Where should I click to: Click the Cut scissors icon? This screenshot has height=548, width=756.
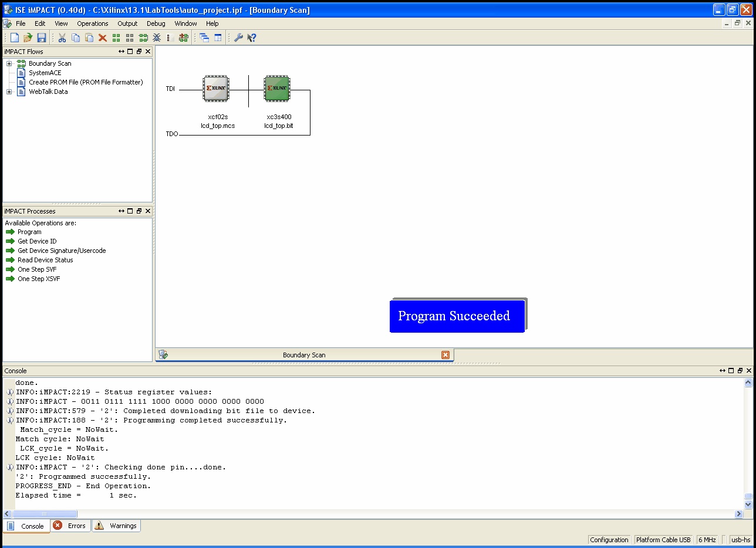pos(62,38)
